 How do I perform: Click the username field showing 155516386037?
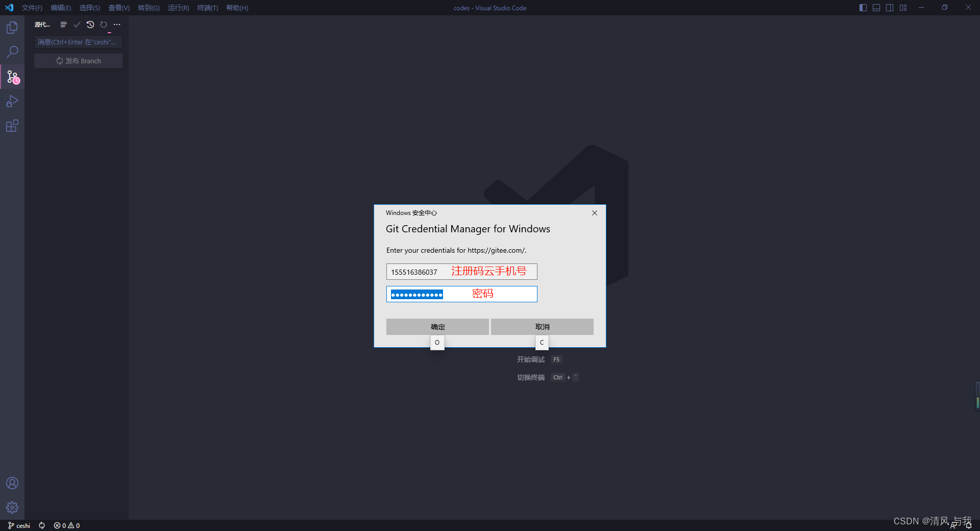click(461, 272)
